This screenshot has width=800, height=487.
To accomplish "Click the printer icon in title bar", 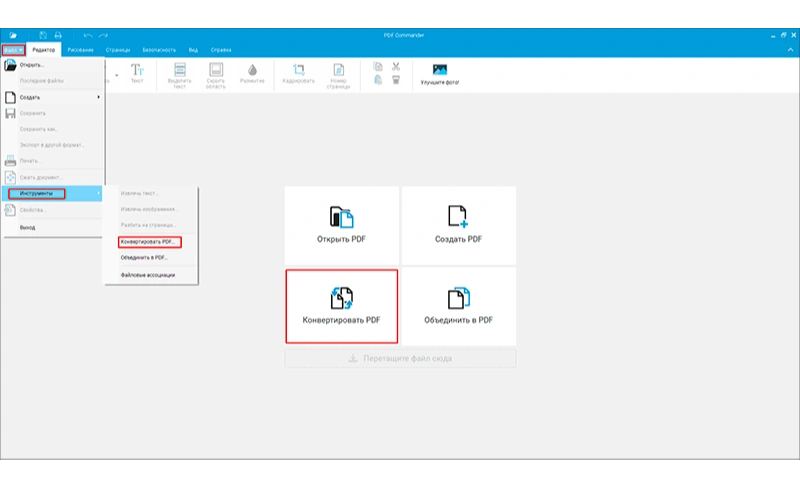I will click(58, 35).
